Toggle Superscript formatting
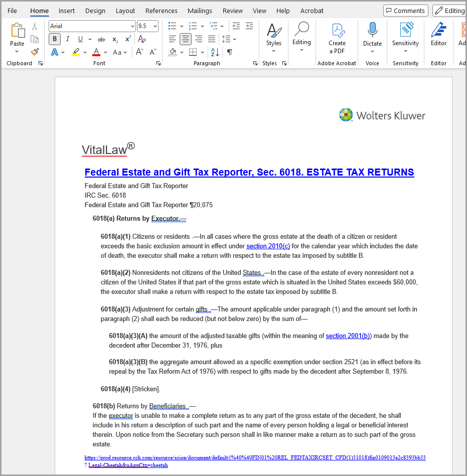The image size is (467, 476). 128,39
